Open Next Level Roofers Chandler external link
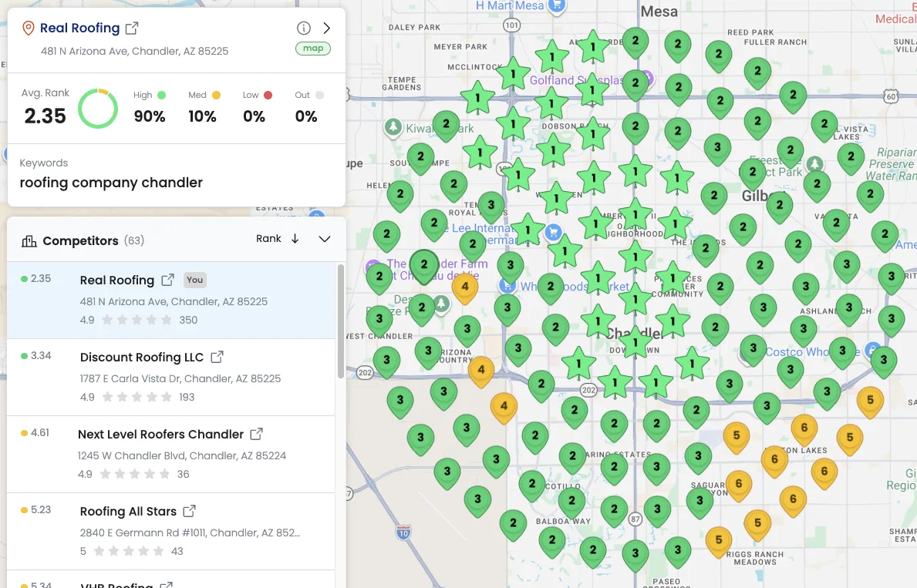 (256, 434)
